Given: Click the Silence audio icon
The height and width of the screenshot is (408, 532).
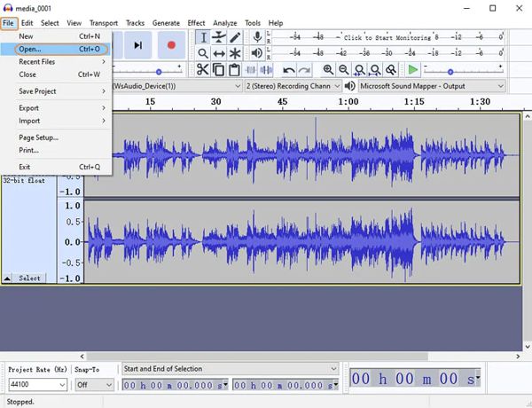Looking at the screenshot, I should click(266, 70).
